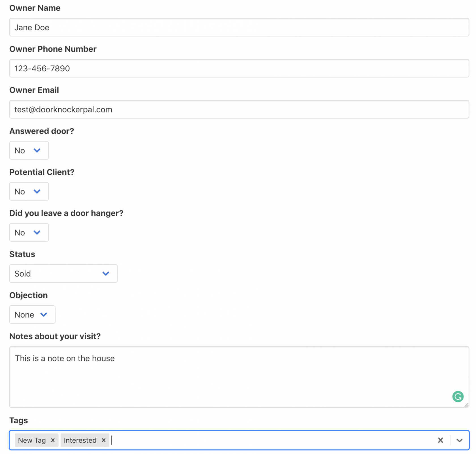This screenshot has width=476, height=454.
Task: Remove the 'Interested' tag
Action: pos(104,440)
